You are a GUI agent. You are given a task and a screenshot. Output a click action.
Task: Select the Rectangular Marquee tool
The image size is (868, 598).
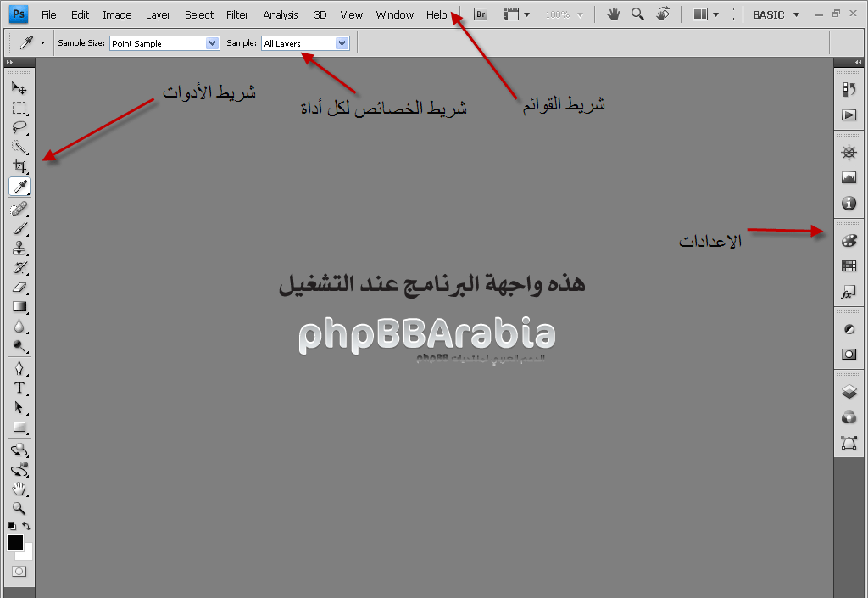point(19,108)
